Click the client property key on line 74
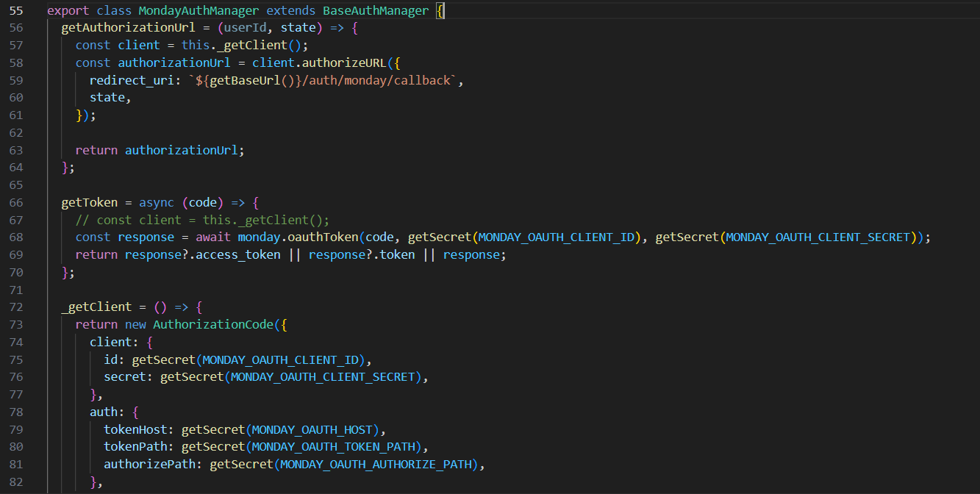The width and height of the screenshot is (980, 494). click(x=110, y=342)
